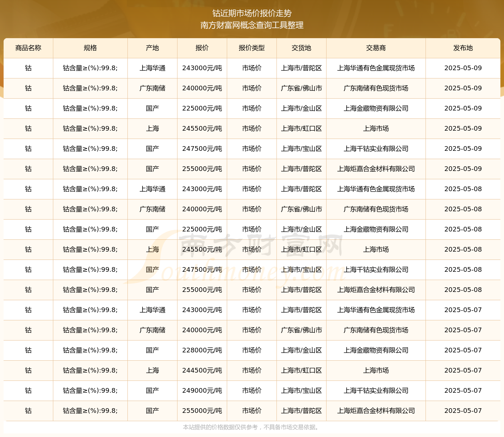This screenshot has width=504, height=437.
Task: Select the 交货地 column header
Action: (301, 48)
